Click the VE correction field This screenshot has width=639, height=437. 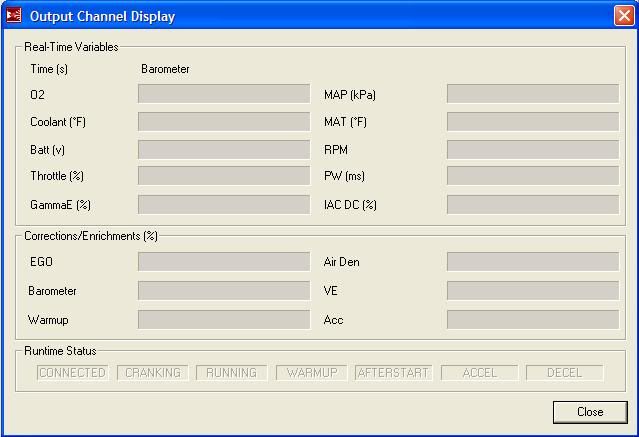pyautogui.click(x=533, y=290)
